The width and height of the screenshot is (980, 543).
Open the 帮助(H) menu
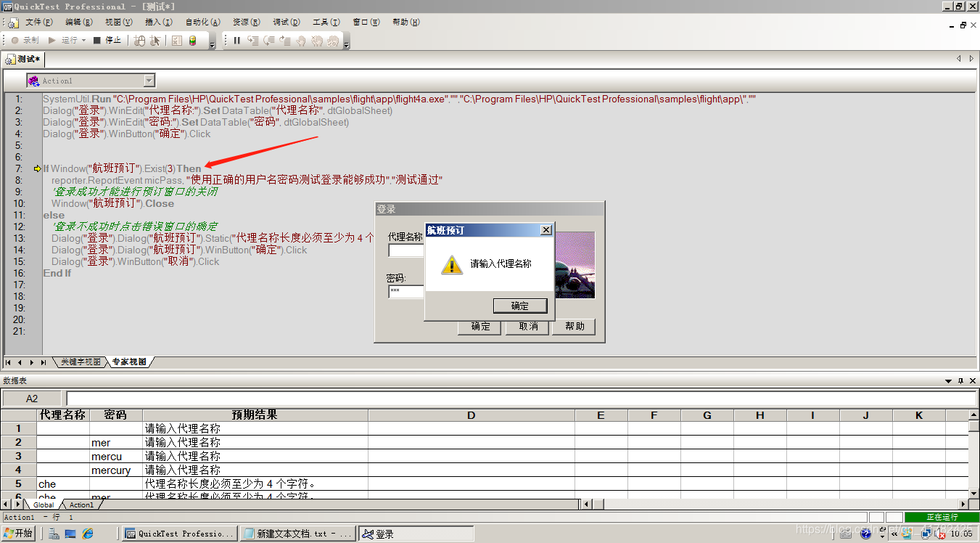point(405,23)
